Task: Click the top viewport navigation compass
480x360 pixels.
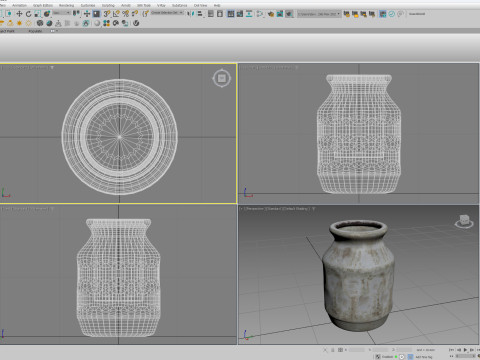Action: click(x=221, y=78)
